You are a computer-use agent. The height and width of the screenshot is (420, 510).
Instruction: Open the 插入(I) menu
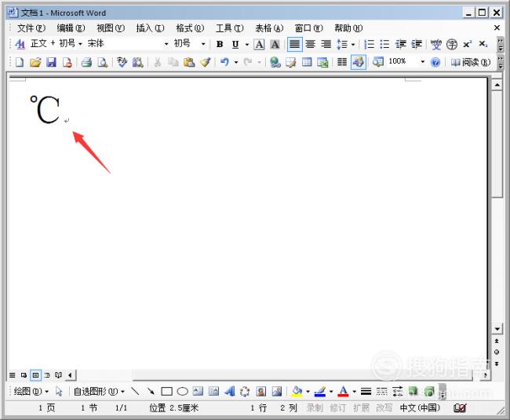[x=151, y=28]
